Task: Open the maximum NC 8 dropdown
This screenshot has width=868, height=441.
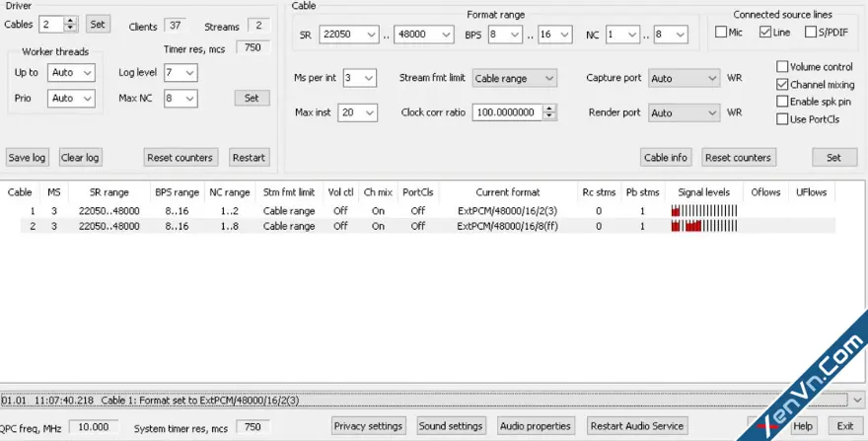Action: 671,35
